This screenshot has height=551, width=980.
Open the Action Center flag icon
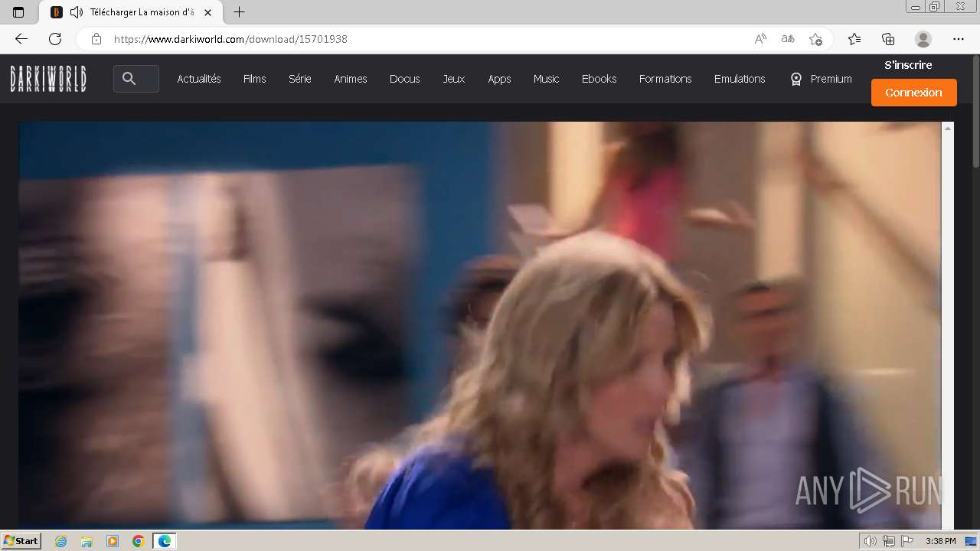(907, 541)
